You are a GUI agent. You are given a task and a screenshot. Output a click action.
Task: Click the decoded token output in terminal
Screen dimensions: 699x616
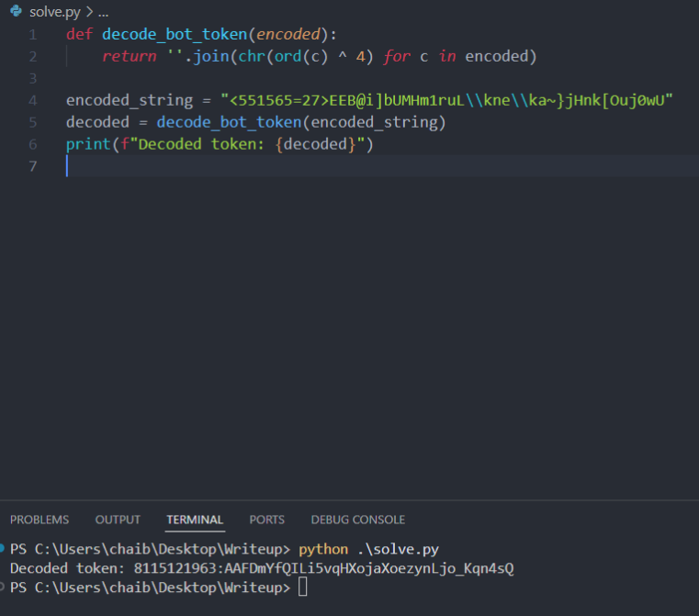(x=323, y=569)
